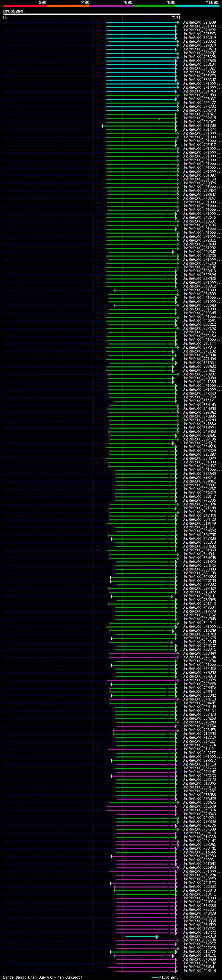222x980 pixels.
Task: Click the UniRef100_Q3TQ97 label
Action: 199,175
